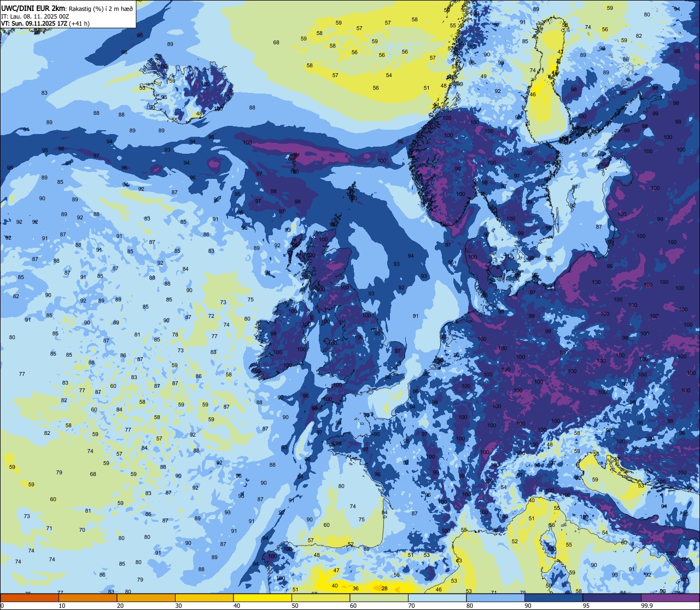700x610 pixels.
Task: Select the legend swatch between 70 and 80
Action: tap(437, 597)
